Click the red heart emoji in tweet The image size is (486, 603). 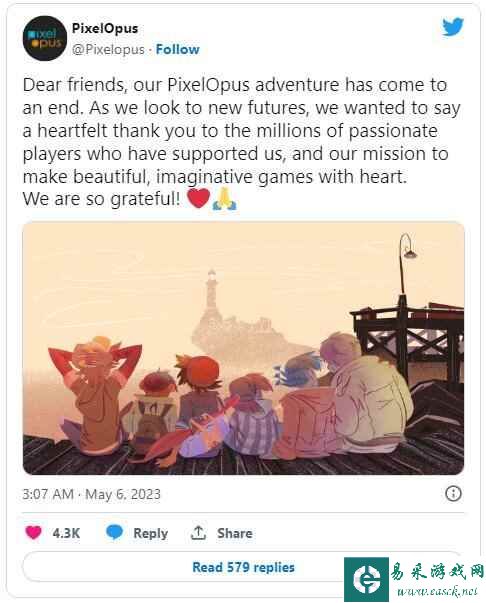[198, 198]
